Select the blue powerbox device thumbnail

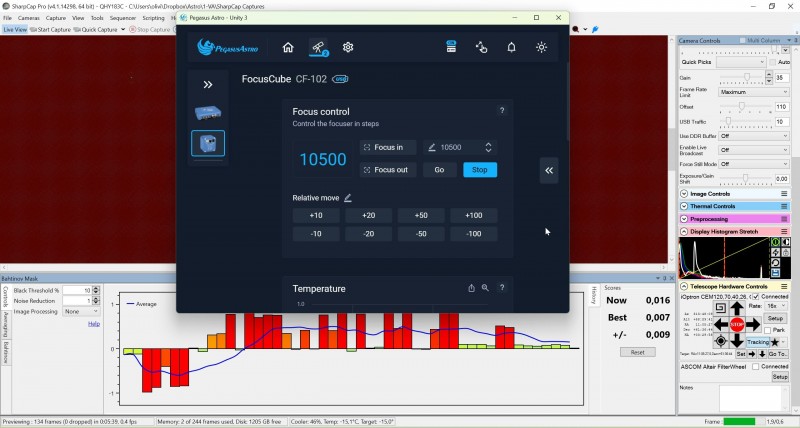point(208,112)
